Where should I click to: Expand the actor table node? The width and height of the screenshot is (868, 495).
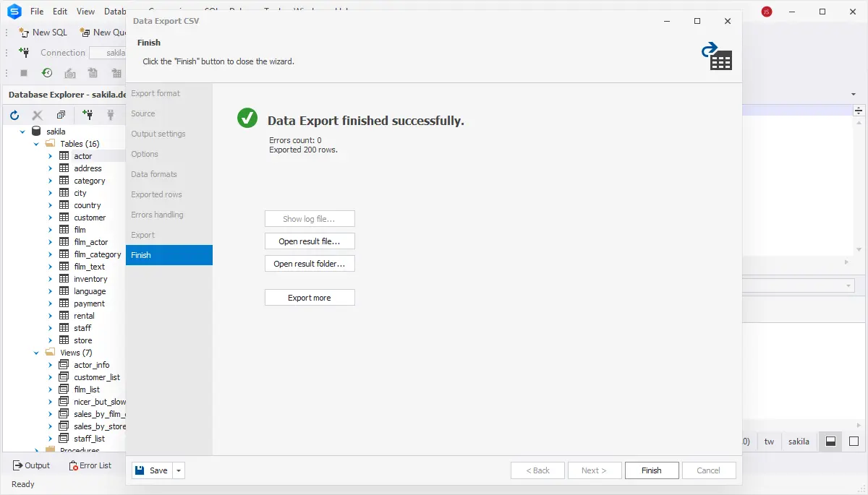click(x=51, y=156)
